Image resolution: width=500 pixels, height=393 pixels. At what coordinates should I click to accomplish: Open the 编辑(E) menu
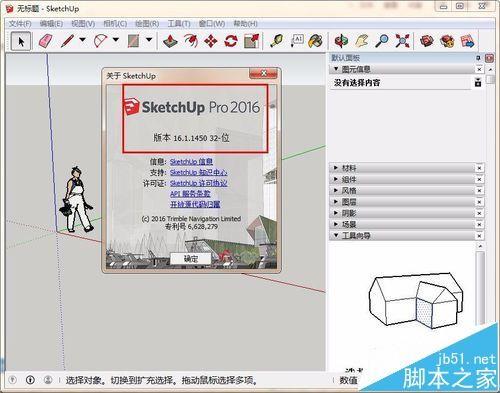(x=51, y=24)
